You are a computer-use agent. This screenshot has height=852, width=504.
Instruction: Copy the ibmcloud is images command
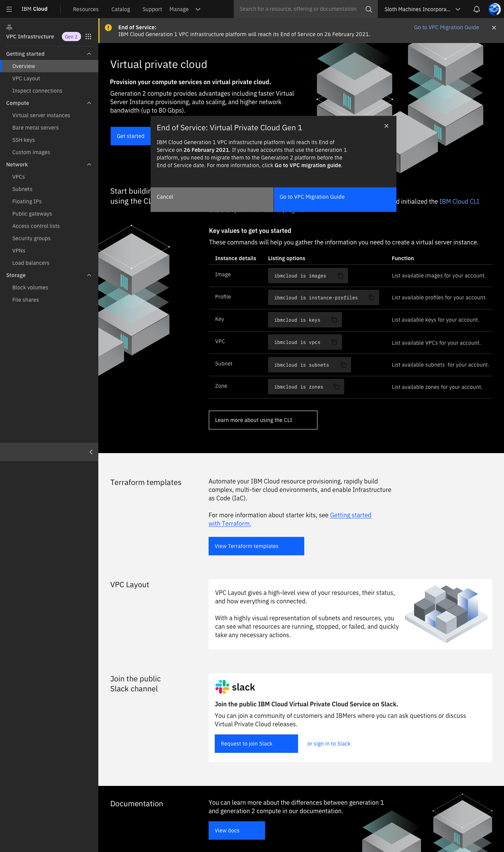[x=340, y=276]
